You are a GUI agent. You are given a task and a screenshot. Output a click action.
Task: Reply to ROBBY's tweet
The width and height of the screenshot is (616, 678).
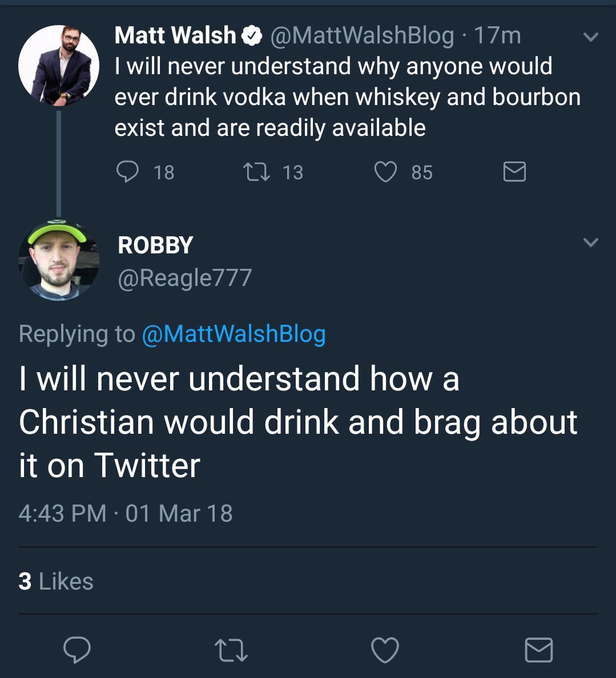(77, 650)
